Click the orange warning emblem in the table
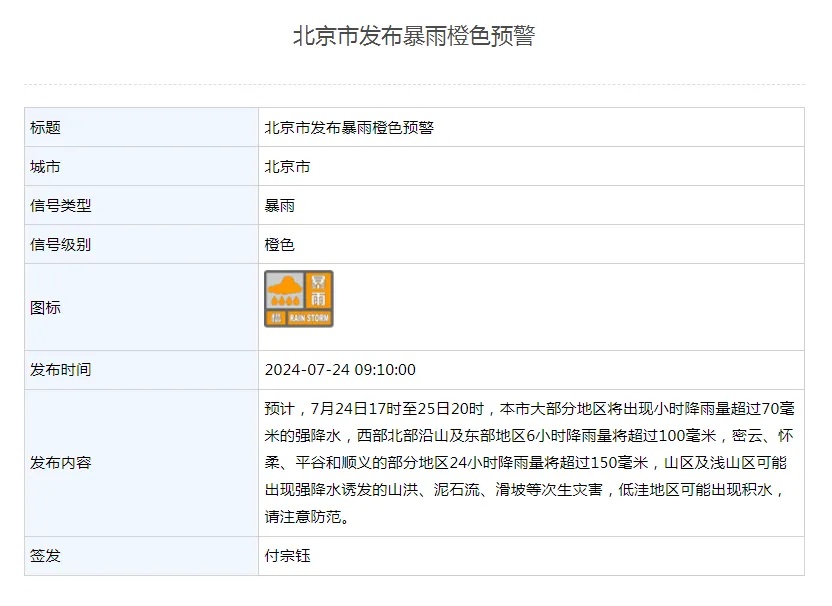The width and height of the screenshot is (832, 606). click(x=298, y=297)
